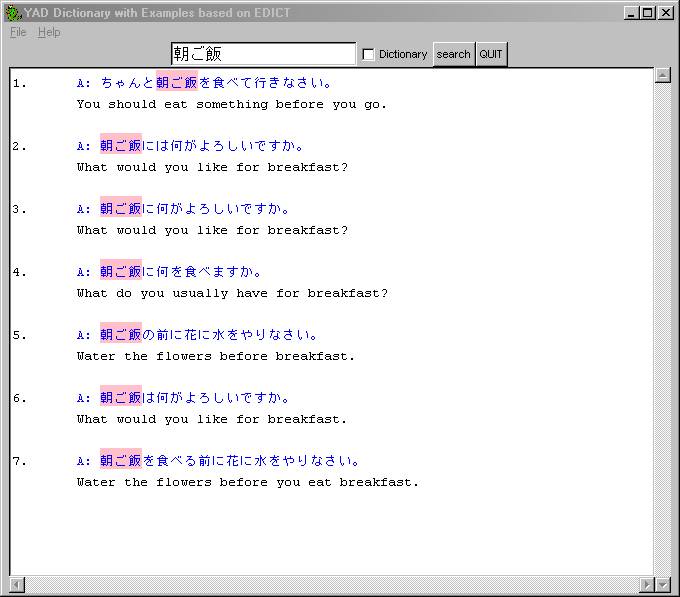Click "What do you usually have for breakfast?"
The width and height of the screenshot is (680, 597).
point(232,294)
